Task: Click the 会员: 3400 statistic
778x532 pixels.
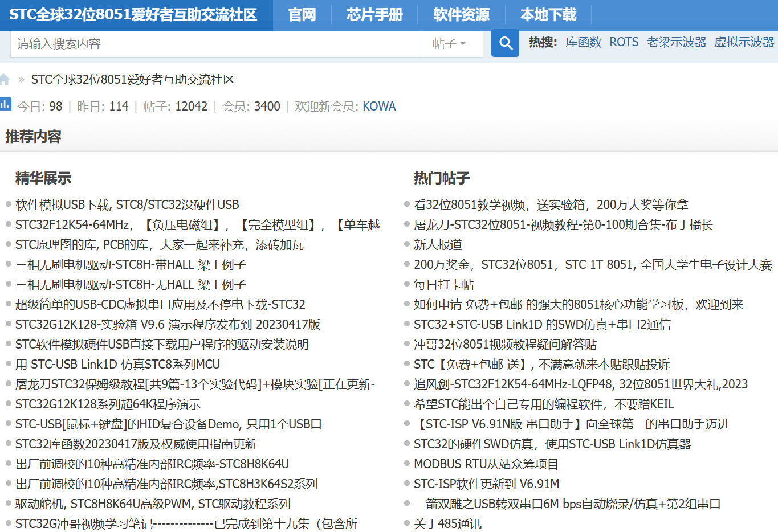Action: [251, 107]
